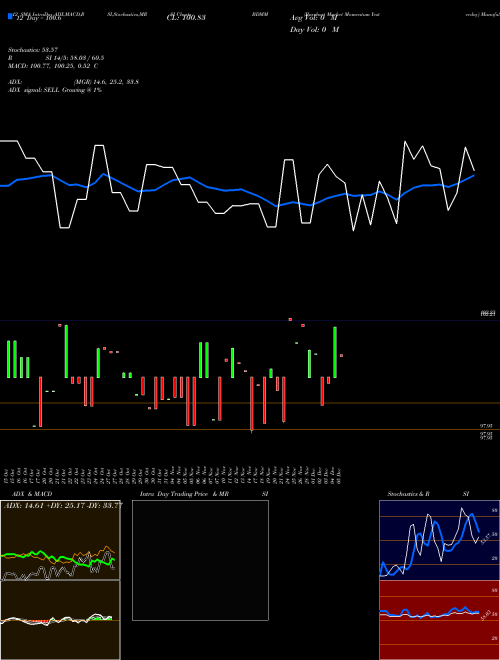
Task: Open the "ADX & MACD" panel title
Action: [x=32, y=494]
